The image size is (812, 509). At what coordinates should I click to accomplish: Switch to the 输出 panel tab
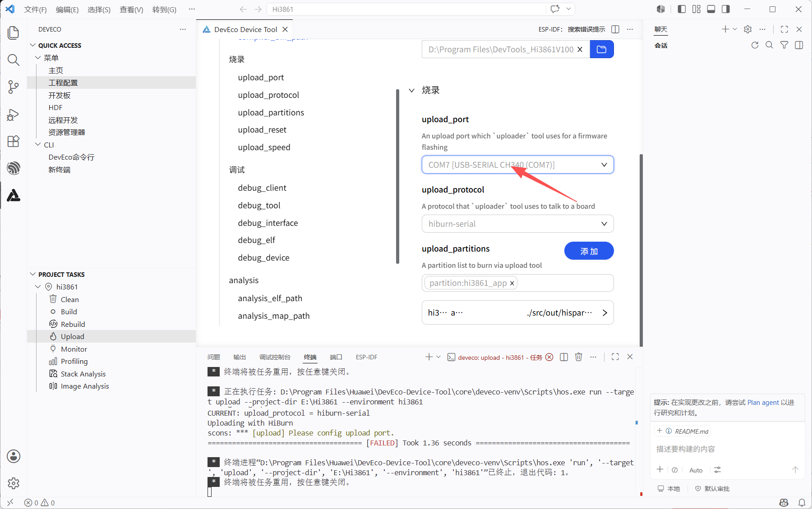point(240,357)
